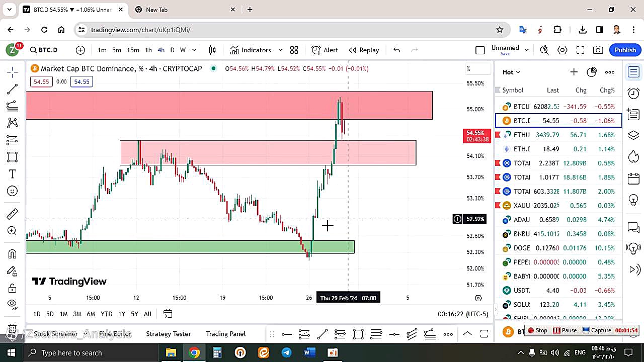Select the 1D date range

[x=37, y=314]
